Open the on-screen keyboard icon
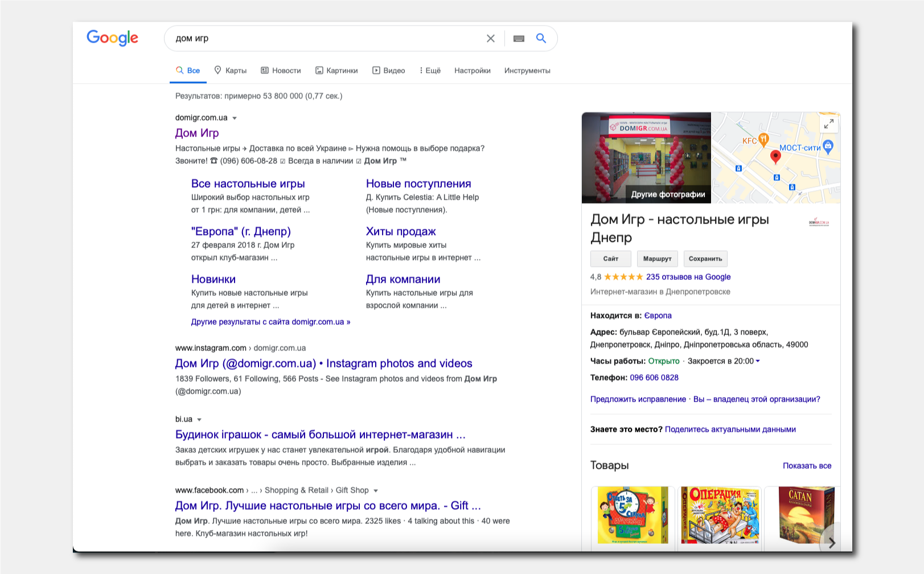Viewport: 924px width, 574px height. (519, 38)
